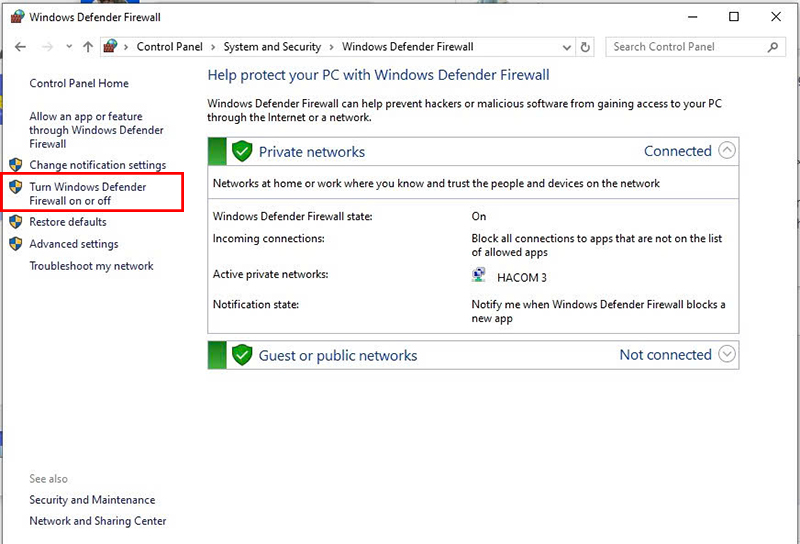The width and height of the screenshot is (800, 544).
Task: Open recent locations dropdown arrow
Action: pyautogui.click(x=69, y=47)
